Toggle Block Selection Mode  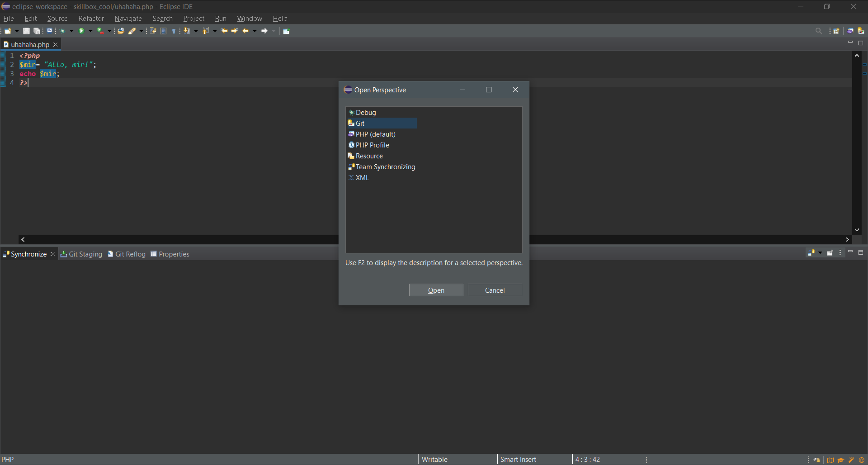point(163,31)
